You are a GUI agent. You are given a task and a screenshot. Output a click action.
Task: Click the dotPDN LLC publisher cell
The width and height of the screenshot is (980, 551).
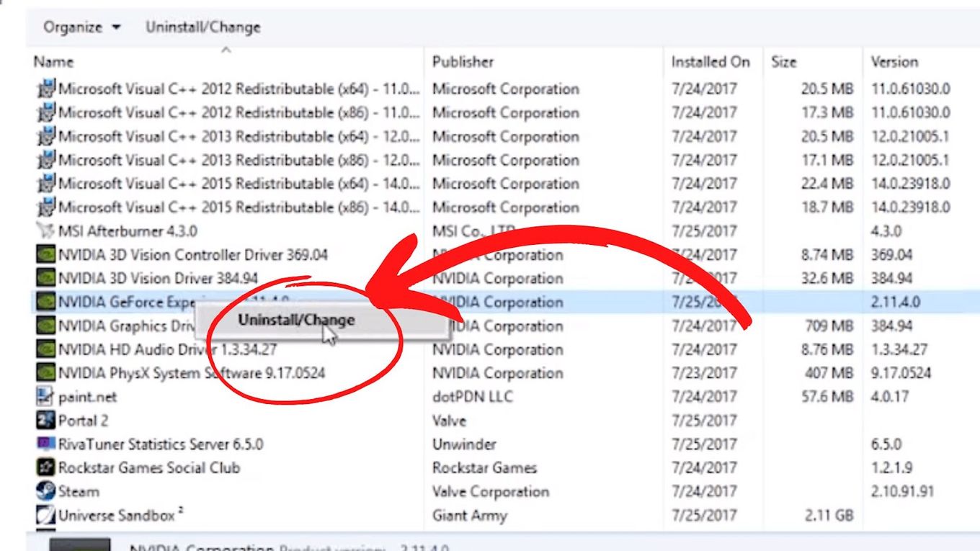click(x=472, y=397)
